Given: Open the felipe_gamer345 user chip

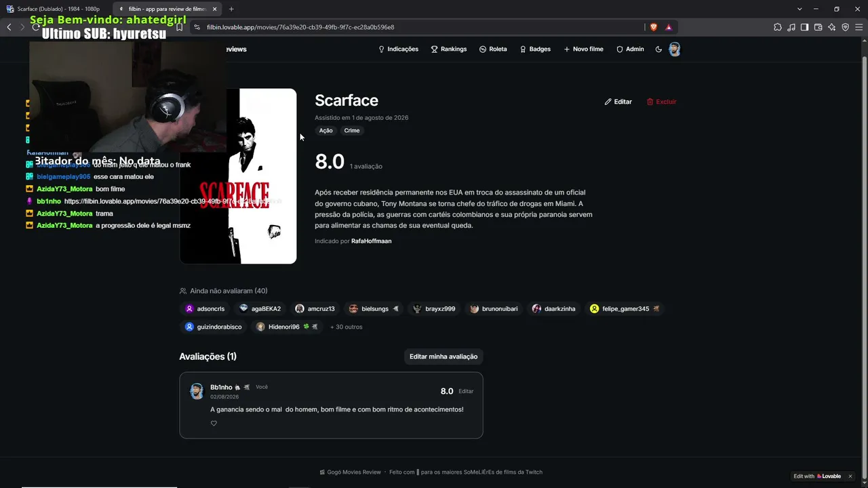Looking at the screenshot, I should coord(625,309).
